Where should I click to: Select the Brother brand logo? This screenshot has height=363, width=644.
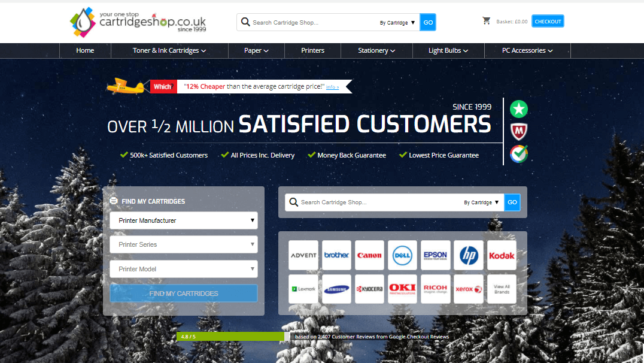(336, 255)
